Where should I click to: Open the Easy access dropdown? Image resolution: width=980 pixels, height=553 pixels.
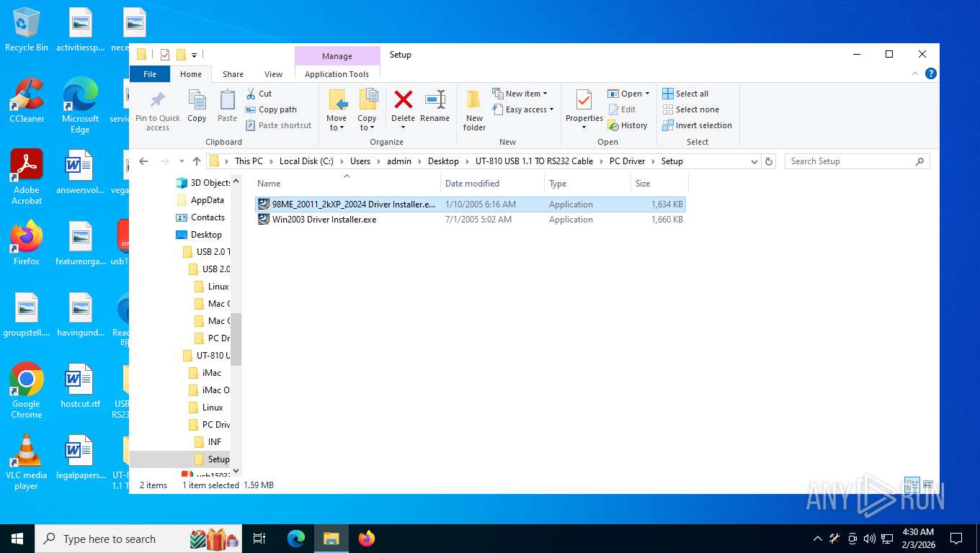pos(524,109)
